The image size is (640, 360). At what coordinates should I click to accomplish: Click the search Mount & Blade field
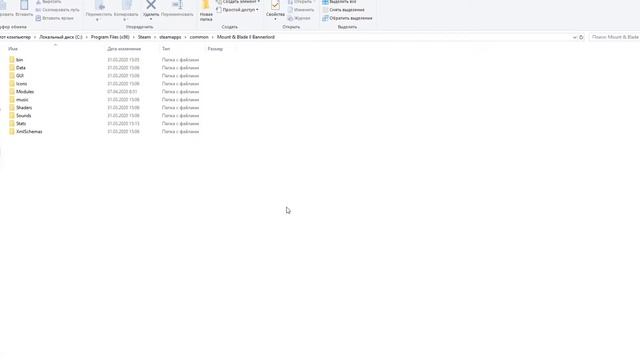[x=614, y=37]
